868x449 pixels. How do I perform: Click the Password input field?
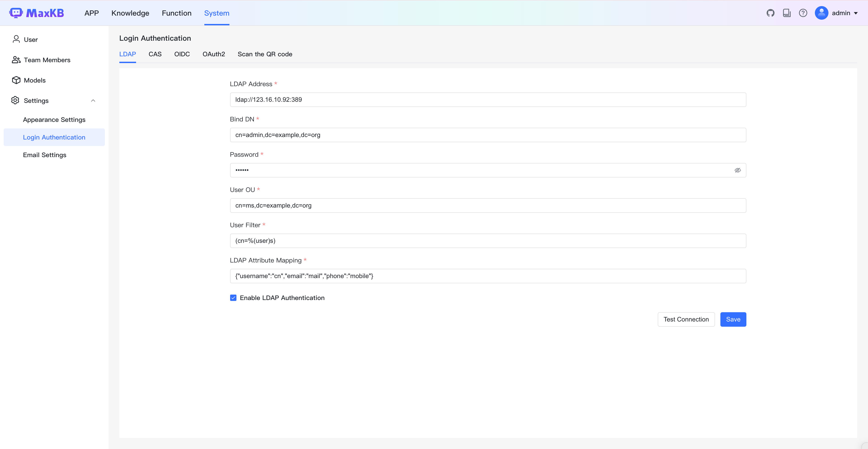(488, 170)
